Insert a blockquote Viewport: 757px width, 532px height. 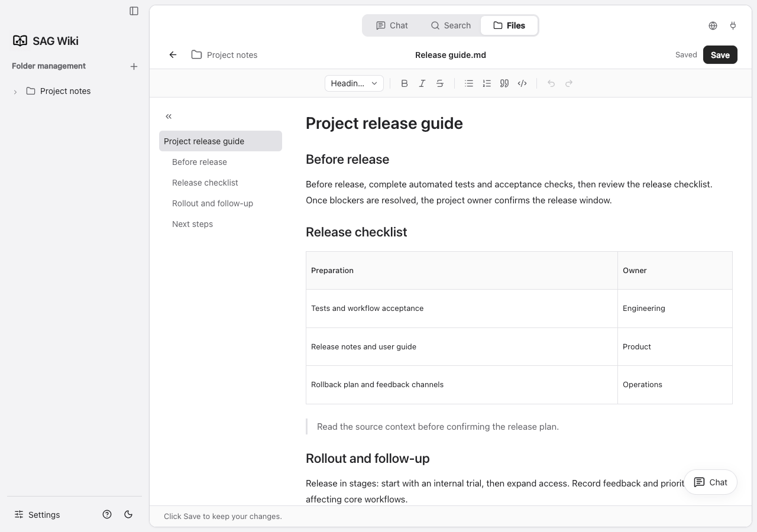pos(504,83)
